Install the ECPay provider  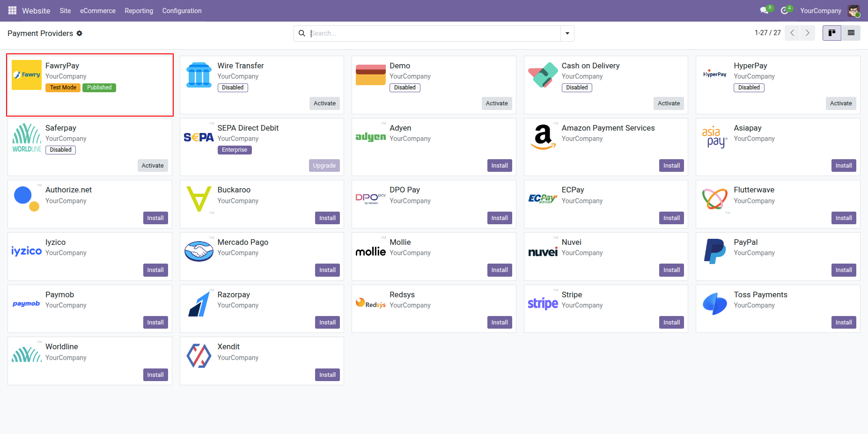pos(672,218)
